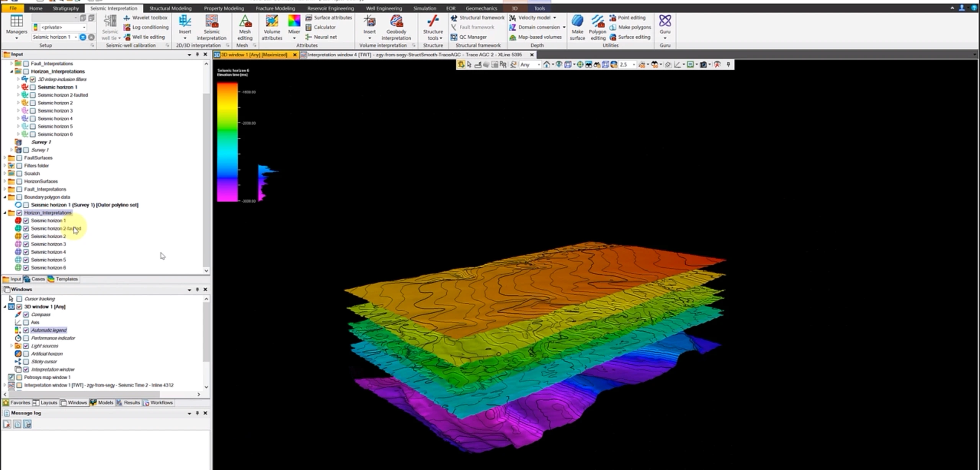Clear the message log icon
This screenshot has width=980, height=470.
point(7,424)
